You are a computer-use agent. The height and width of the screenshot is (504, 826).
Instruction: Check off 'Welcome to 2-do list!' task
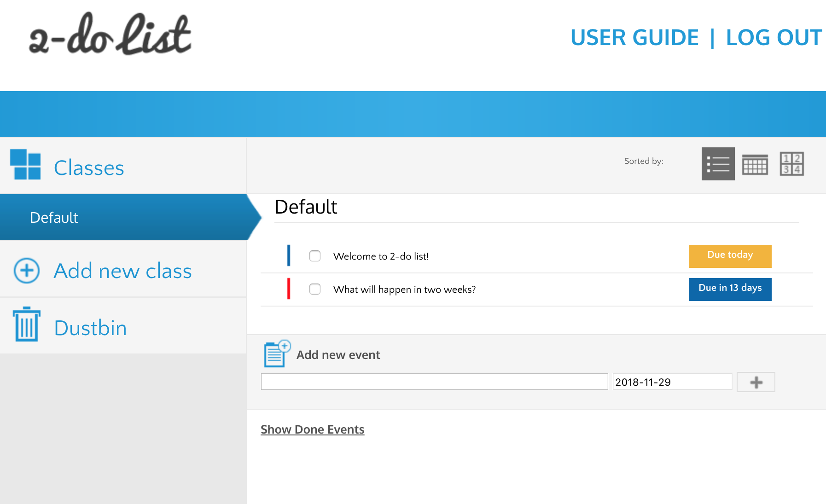click(x=315, y=256)
